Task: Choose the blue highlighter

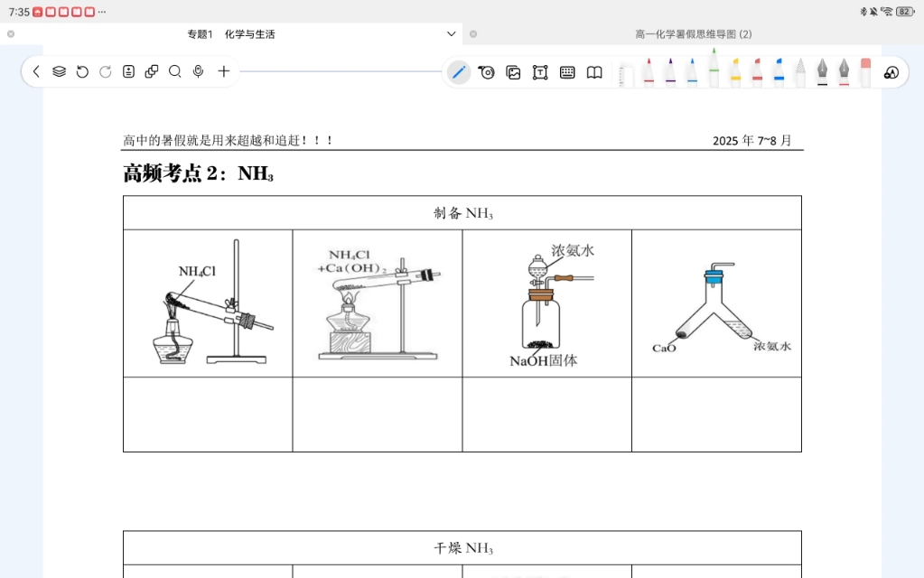Action: pos(779,73)
